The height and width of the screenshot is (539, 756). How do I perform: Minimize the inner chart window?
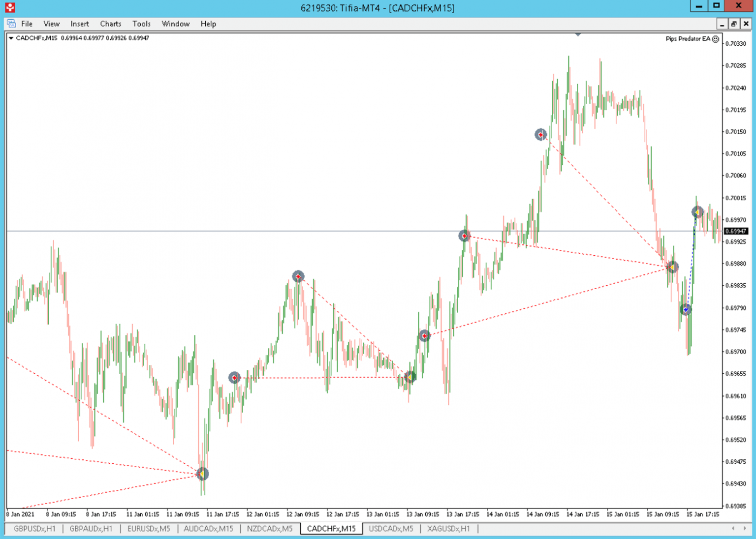722,24
